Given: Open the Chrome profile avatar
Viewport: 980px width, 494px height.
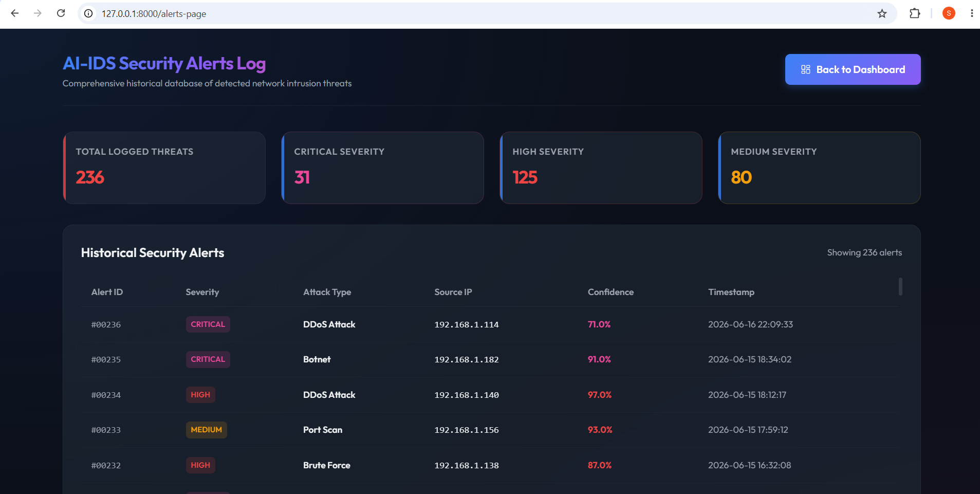Looking at the screenshot, I should point(949,13).
